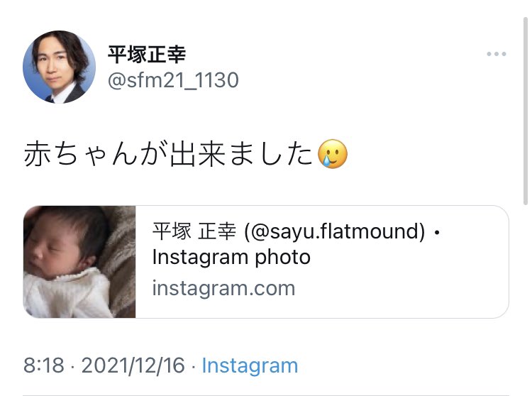Viewport: 532px width, 396px height.
Task: Click the display name 平塚正幸
Action: pos(147,55)
